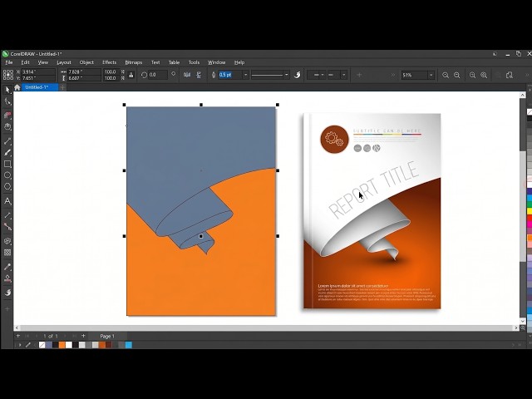Click the object origin reference grid
This screenshot has width=532, height=399.
coord(7,75)
